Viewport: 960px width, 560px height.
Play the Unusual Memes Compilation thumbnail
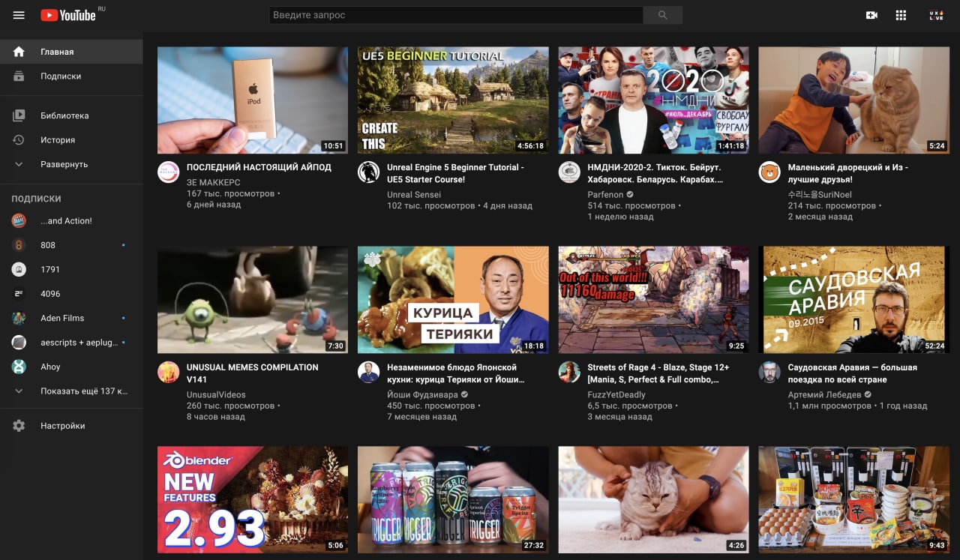[x=253, y=300]
